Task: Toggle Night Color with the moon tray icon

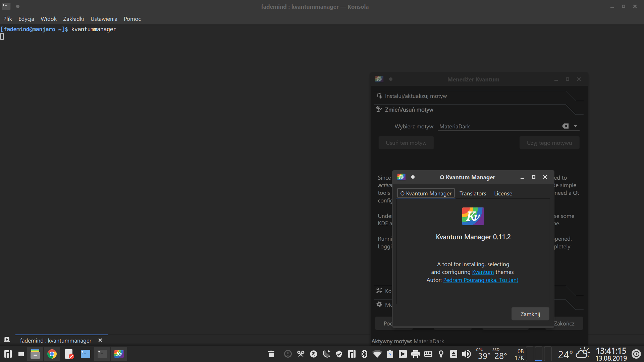Action: [x=326, y=354]
